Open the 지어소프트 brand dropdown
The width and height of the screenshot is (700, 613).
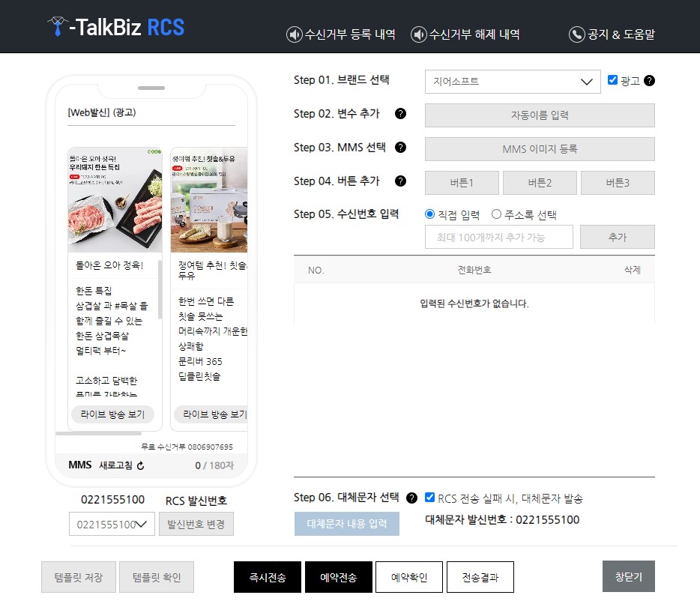click(513, 82)
